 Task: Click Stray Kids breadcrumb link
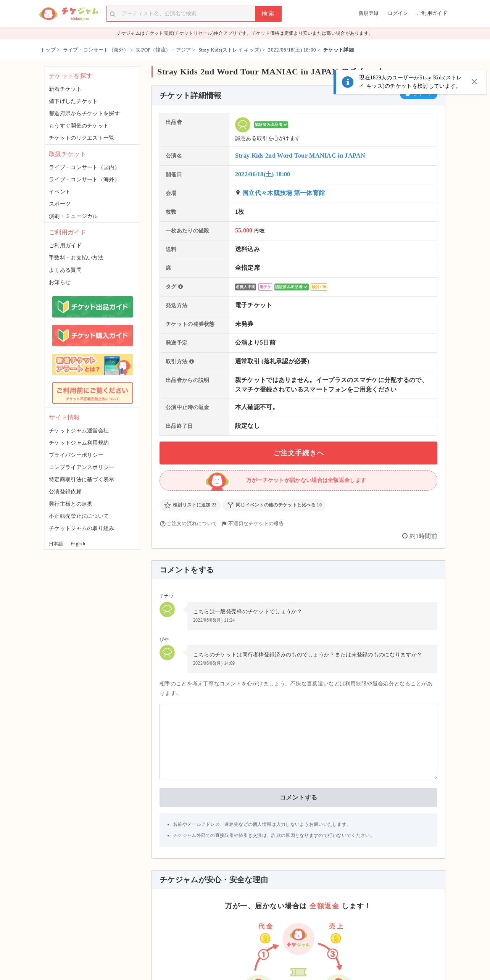point(229,50)
